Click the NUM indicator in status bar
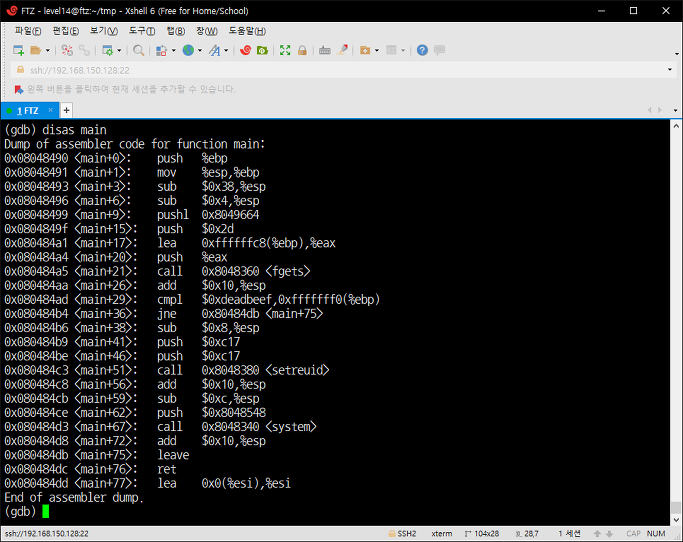Viewport: 683px width, 542px height. pos(656,534)
